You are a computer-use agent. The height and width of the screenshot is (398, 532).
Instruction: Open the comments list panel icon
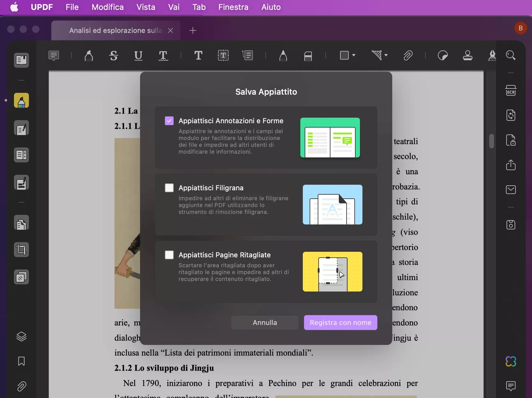pyautogui.click(x=511, y=386)
